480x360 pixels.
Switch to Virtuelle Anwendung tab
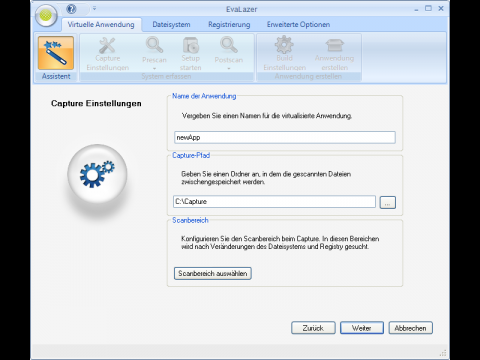(101, 24)
